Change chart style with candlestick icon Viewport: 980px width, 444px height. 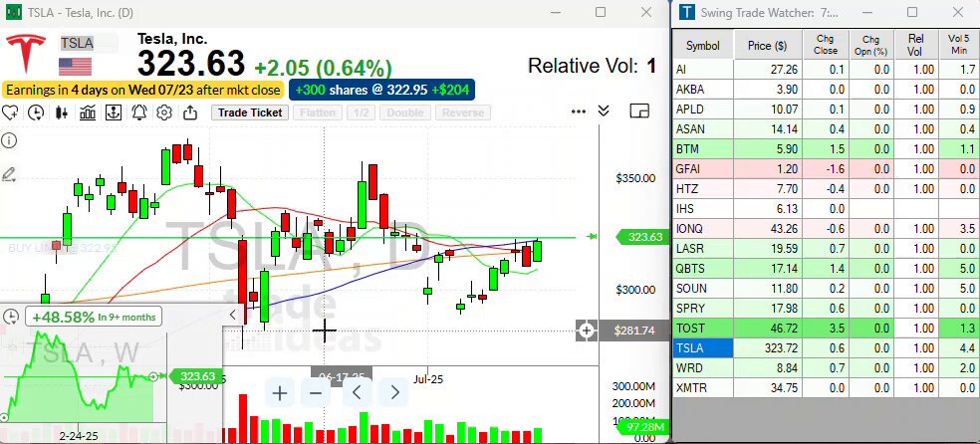point(62,113)
